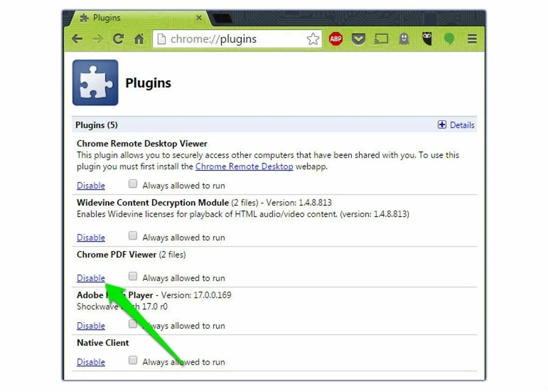Check Always allowed to run for Widevine

click(133, 236)
